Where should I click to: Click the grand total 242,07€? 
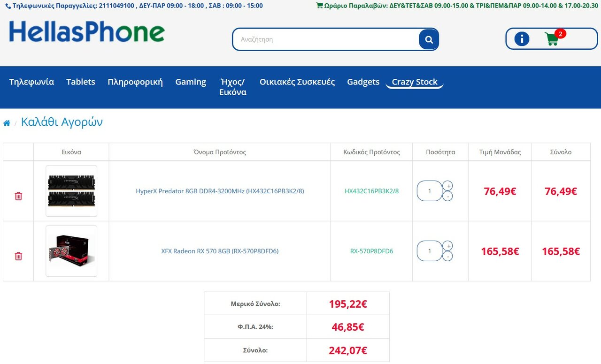pos(348,350)
